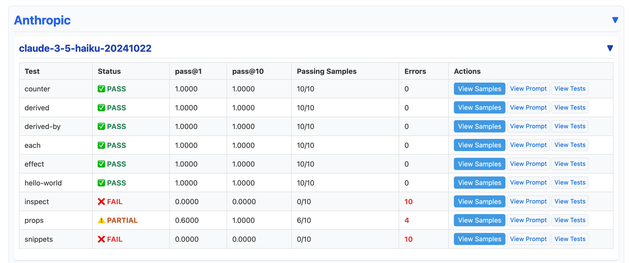Click the green PASS check icon for hello-world

pos(101,183)
